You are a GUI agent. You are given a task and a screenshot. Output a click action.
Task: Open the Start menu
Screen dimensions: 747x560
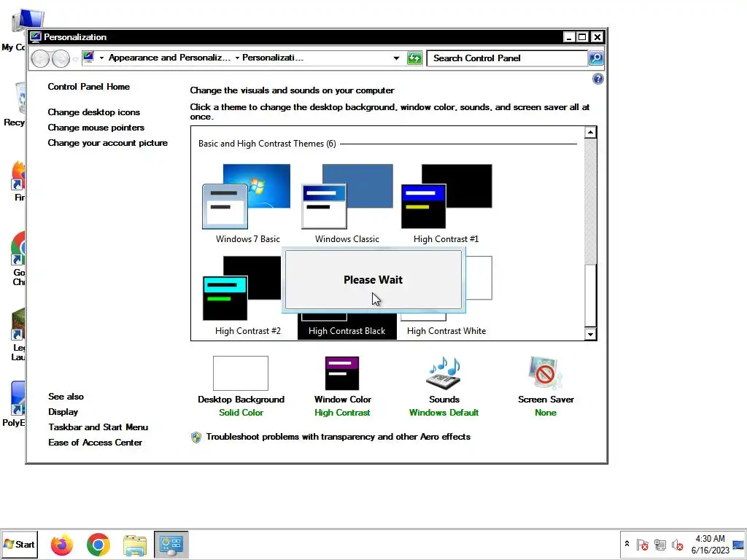(x=19, y=544)
